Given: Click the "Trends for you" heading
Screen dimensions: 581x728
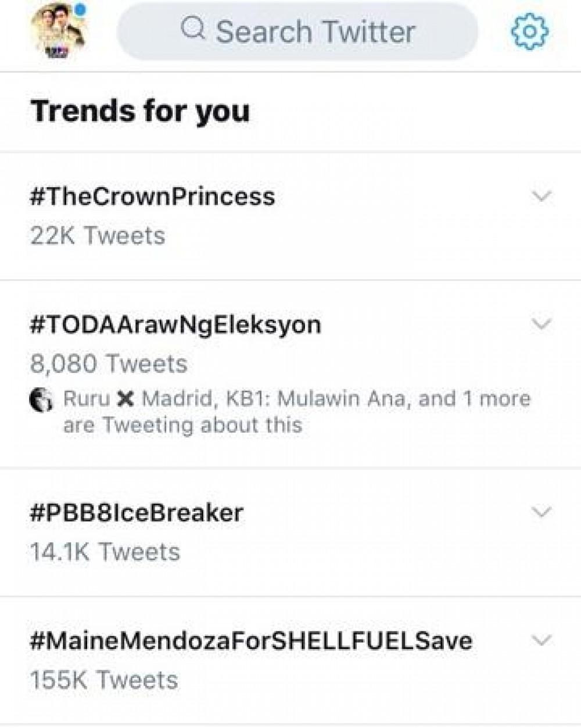Looking at the screenshot, I should coord(141,110).
